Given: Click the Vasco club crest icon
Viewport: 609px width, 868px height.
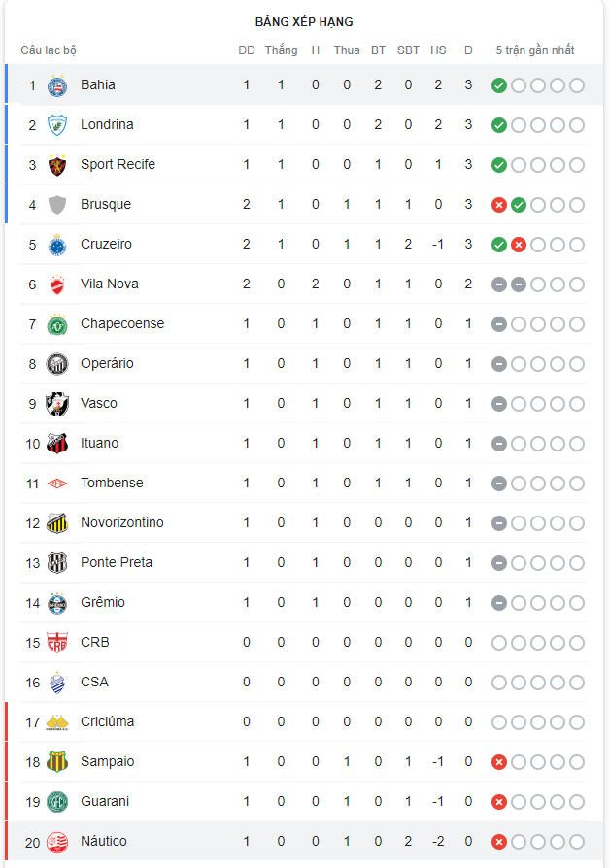Looking at the screenshot, I should pyautogui.click(x=57, y=404).
